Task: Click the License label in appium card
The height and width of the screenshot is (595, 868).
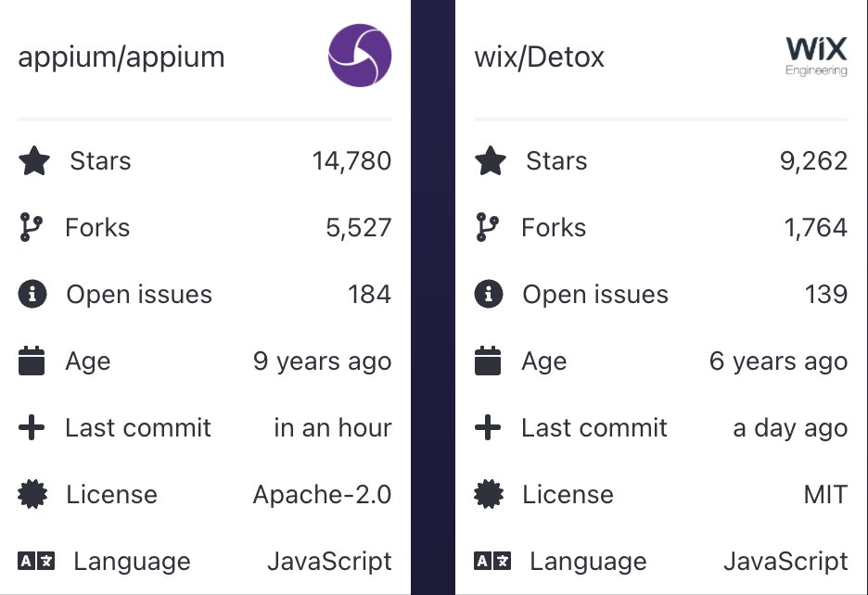Action: (x=112, y=494)
